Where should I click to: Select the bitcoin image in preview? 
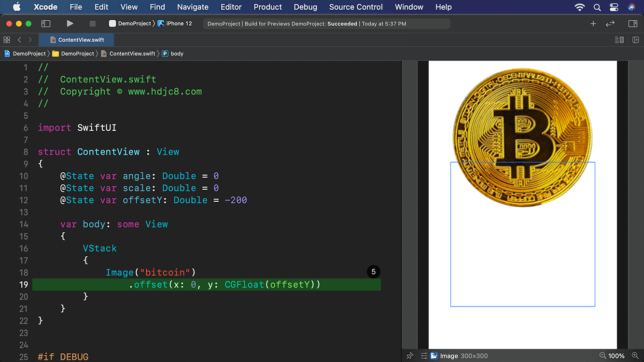coord(522,138)
